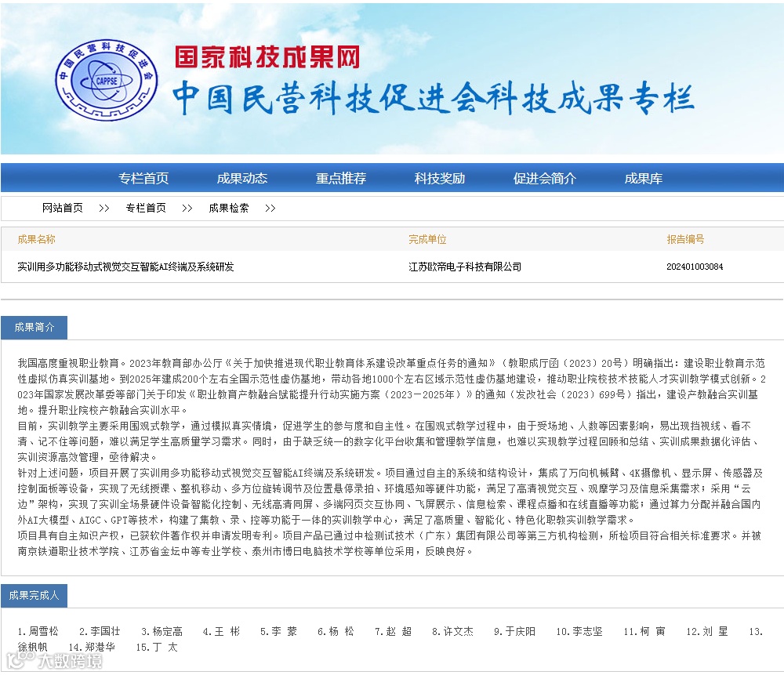Image resolution: width=784 pixels, height=675 pixels.
Task: Open the 专栏首页 menu item
Action: [x=143, y=179]
